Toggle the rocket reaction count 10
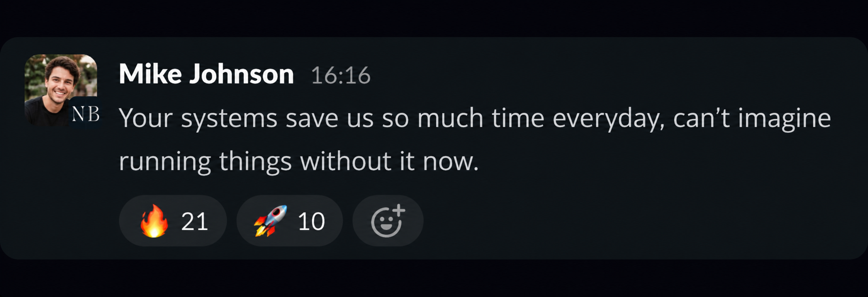 pyautogui.click(x=311, y=222)
